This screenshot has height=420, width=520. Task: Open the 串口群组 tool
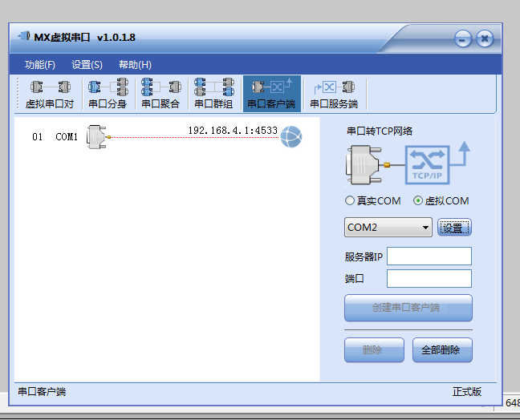pos(213,94)
